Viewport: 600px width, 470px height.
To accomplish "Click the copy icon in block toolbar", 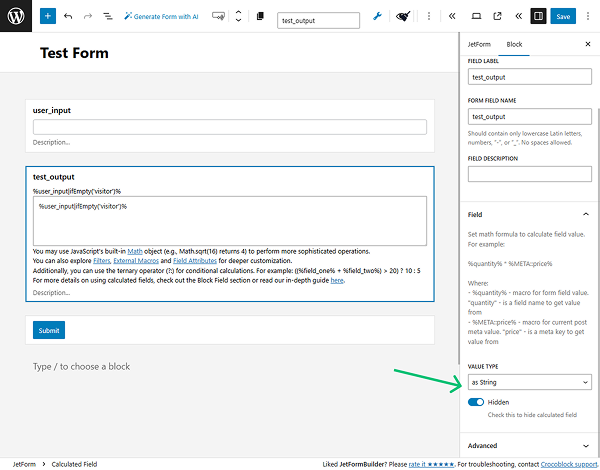I will [260, 16].
